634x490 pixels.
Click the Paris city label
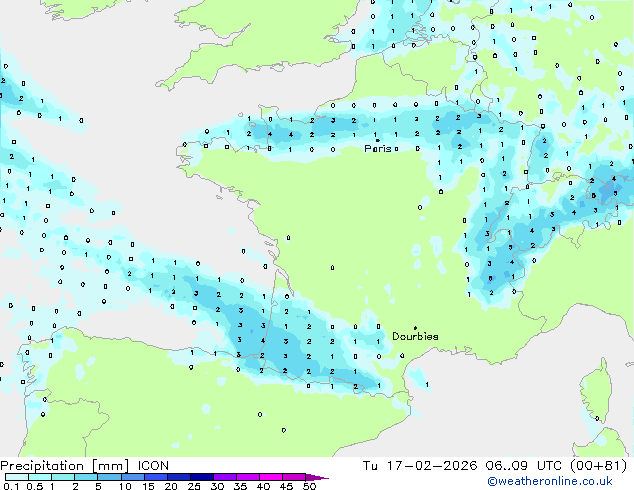point(378,148)
